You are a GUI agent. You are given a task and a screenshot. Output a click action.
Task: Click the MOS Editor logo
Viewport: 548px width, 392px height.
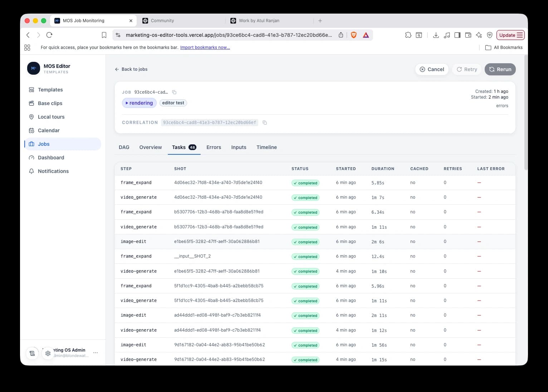pos(34,68)
